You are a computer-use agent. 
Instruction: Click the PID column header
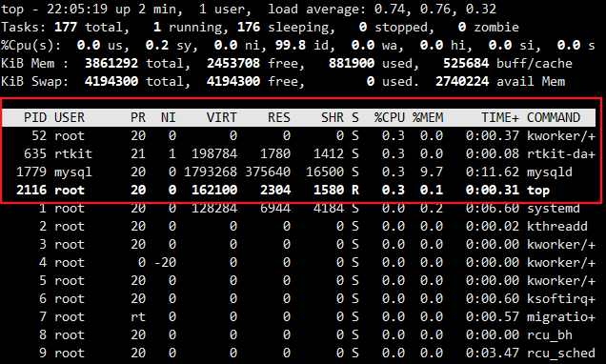pyautogui.click(x=35, y=117)
